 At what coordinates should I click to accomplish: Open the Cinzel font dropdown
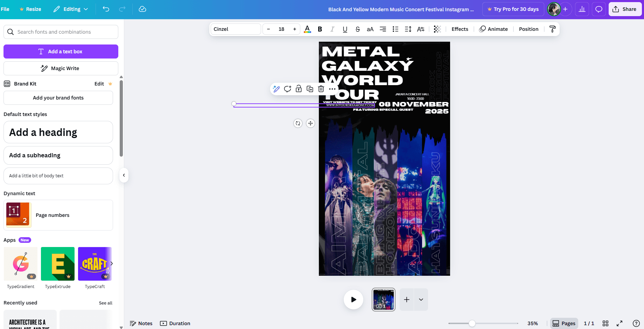[236, 29]
